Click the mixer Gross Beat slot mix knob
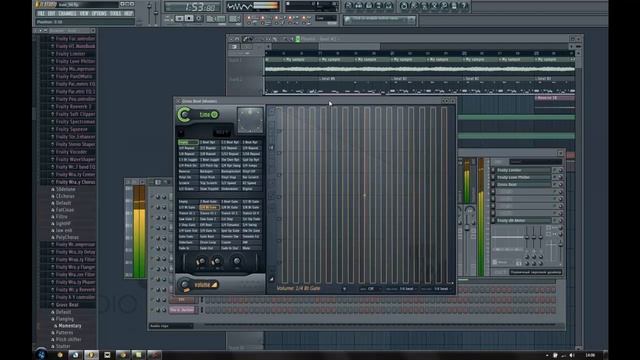Image resolution: width=640 pixels, height=360 pixels. click(x=560, y=184)
